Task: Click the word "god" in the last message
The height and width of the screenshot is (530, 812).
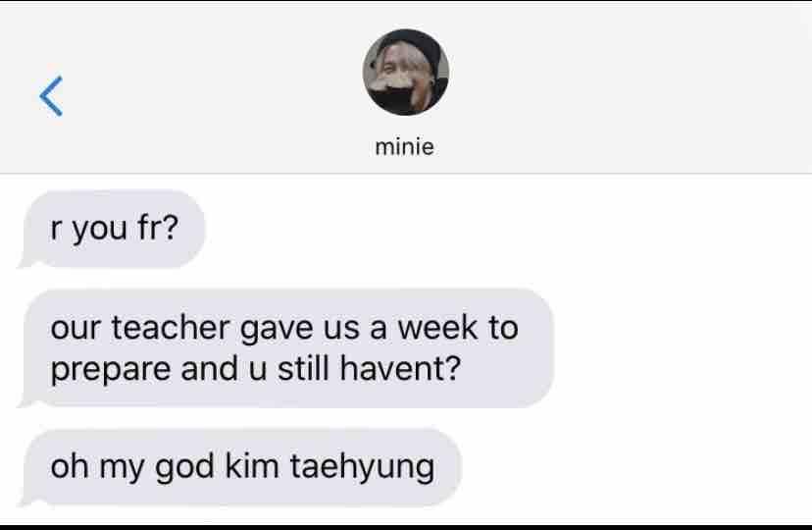Action: pyautogui.click(x=184, y=467)
